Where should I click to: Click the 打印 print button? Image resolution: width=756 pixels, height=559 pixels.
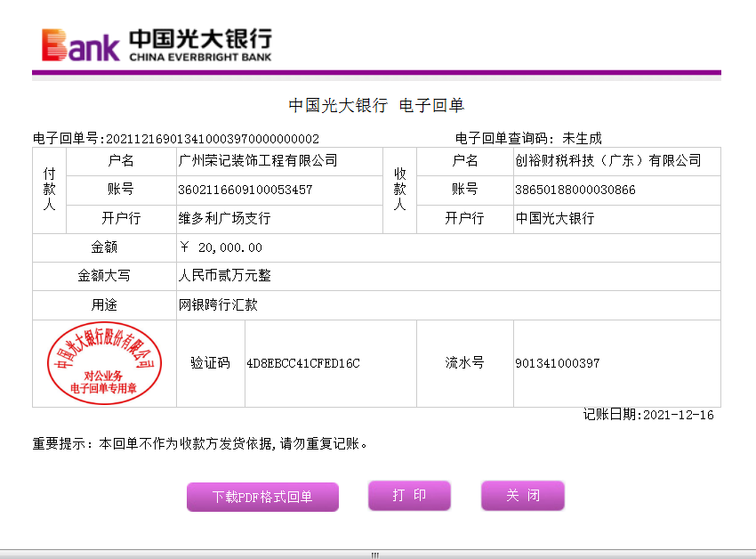click(x=409, y=495)
